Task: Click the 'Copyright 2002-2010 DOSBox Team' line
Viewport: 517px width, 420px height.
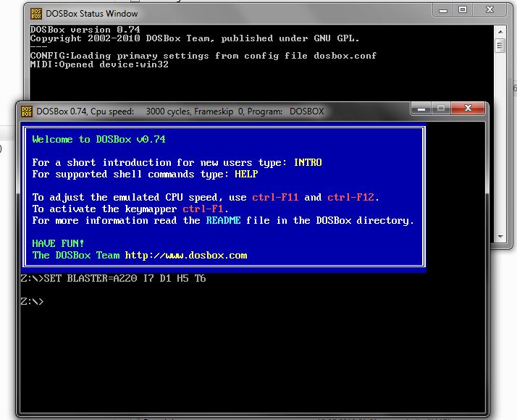Action: click(x=195, y=38)
